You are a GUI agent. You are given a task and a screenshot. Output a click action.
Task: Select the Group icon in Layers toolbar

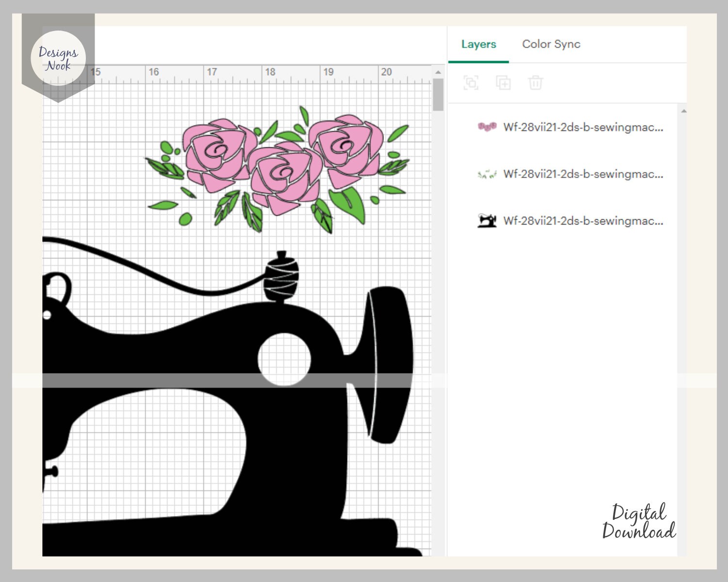tap(471, 82)
